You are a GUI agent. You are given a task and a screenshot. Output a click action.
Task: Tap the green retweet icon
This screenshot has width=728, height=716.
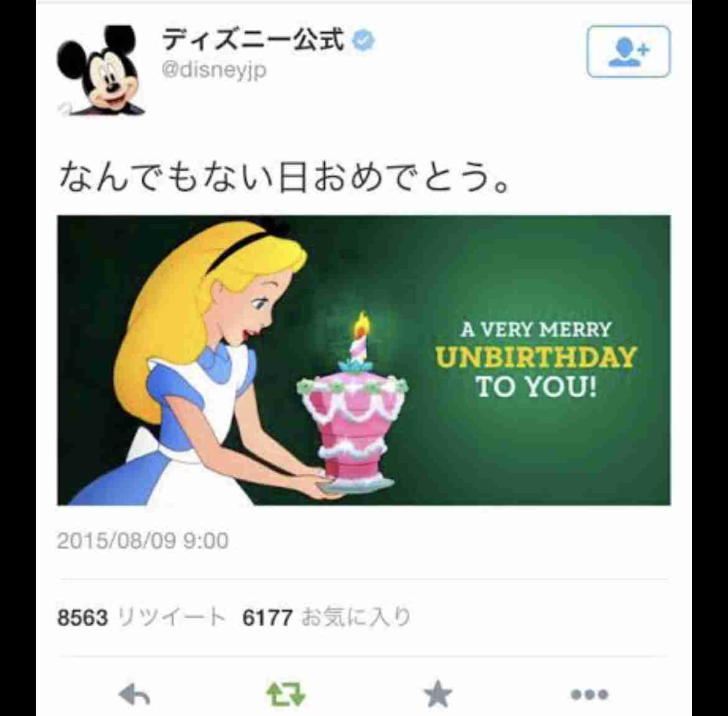pos(286,694)
